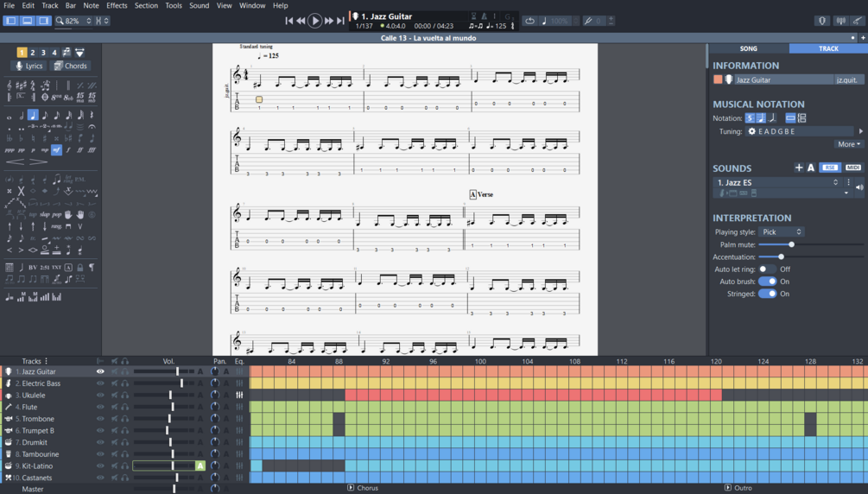Open the Playing style Pick dropdown

click(x=781, y=232)
